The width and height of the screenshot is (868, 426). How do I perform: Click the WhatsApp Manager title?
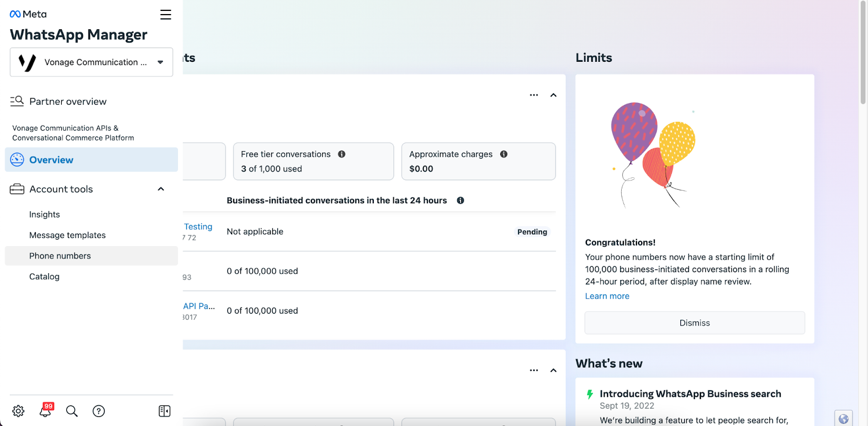[x=79, y=35]
